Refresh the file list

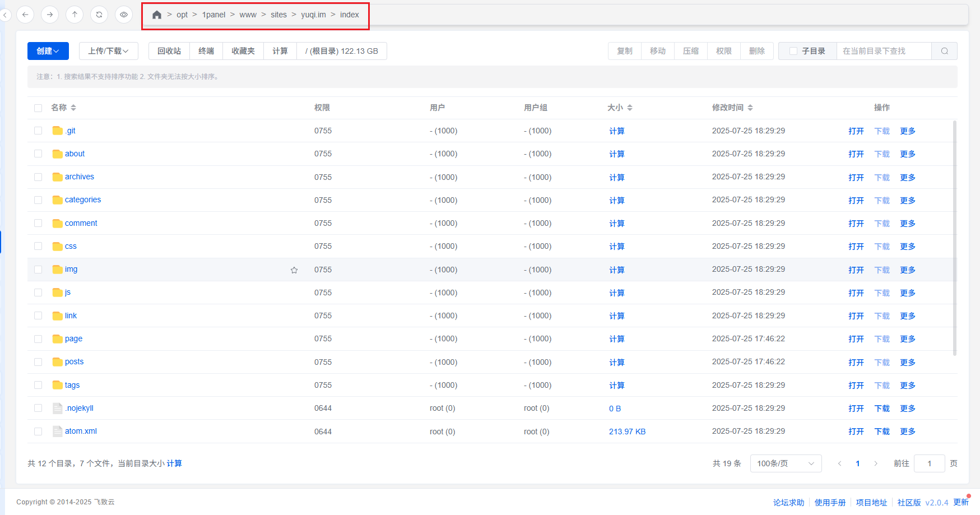[99, 15]
